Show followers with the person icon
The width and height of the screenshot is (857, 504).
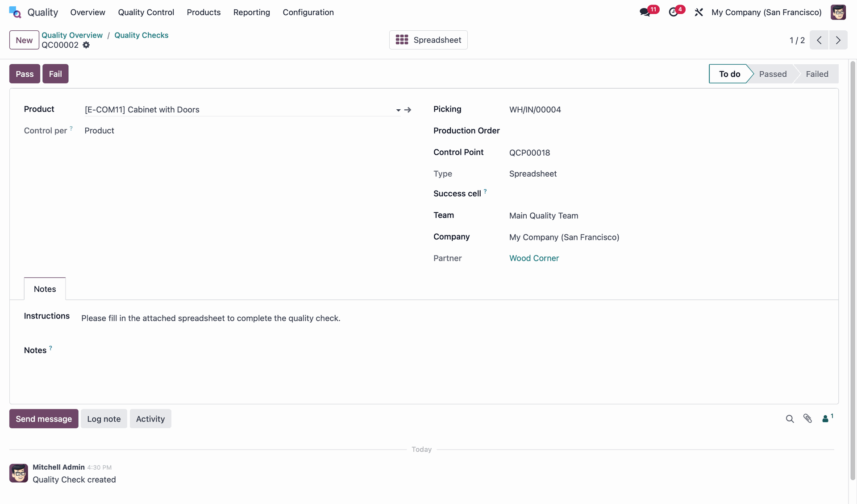point(826,418)
